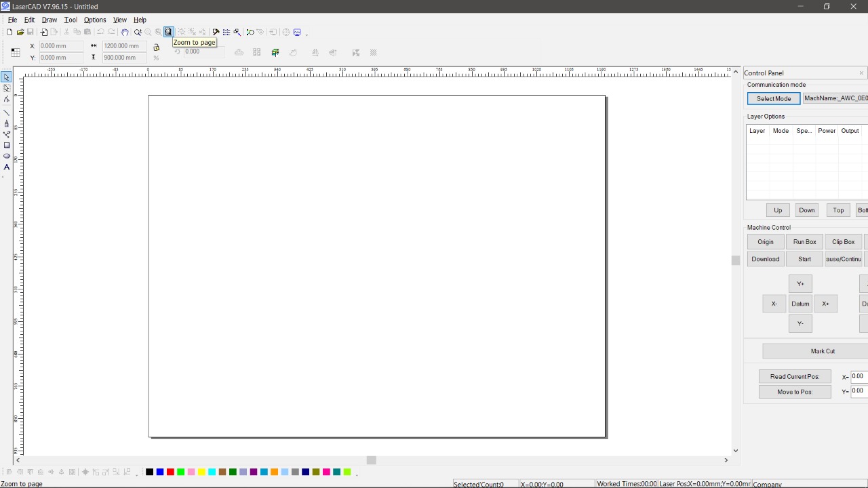Screen dimensions: 868x488
Task: Activate the Pan hand tool
Action: coord(125,32)
